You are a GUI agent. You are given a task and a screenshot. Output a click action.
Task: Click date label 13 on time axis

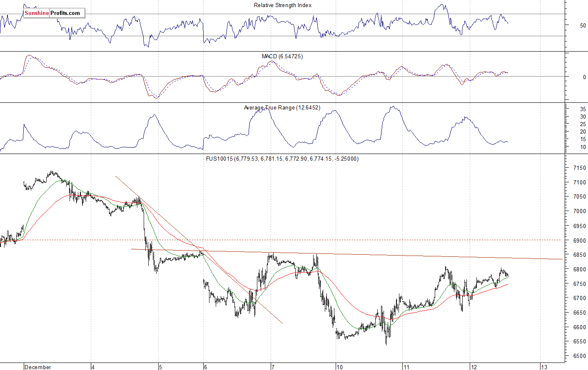tap(544, 367)
